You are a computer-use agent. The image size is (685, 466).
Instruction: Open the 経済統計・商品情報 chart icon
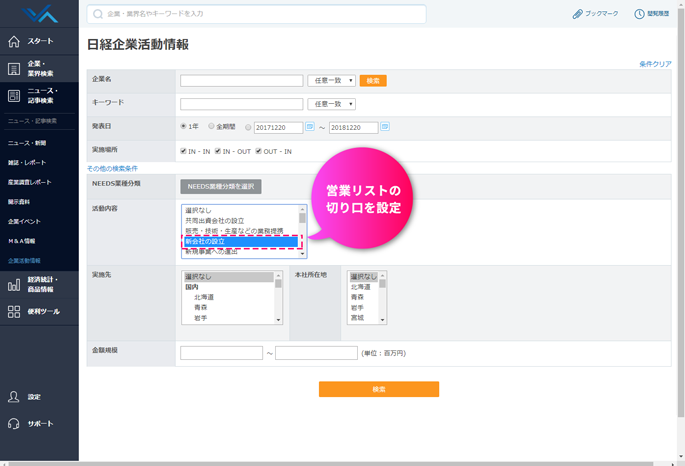click(x=14, y=285)
